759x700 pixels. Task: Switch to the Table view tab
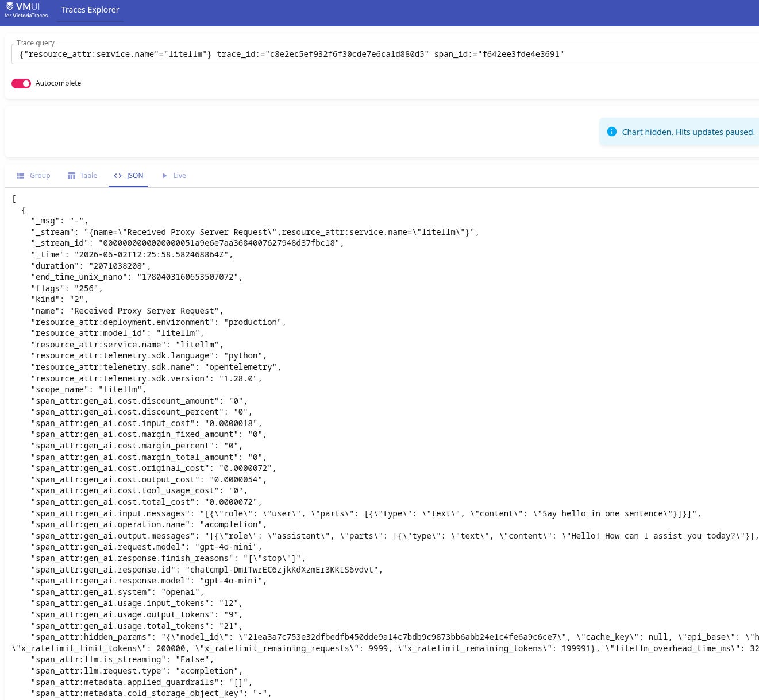[82, 176]
